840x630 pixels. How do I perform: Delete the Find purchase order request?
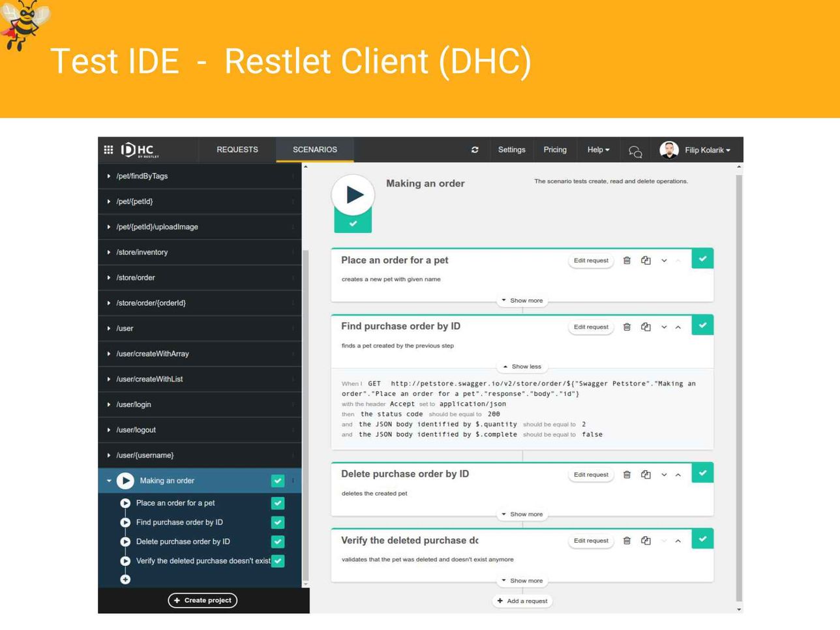coord(627,327)
